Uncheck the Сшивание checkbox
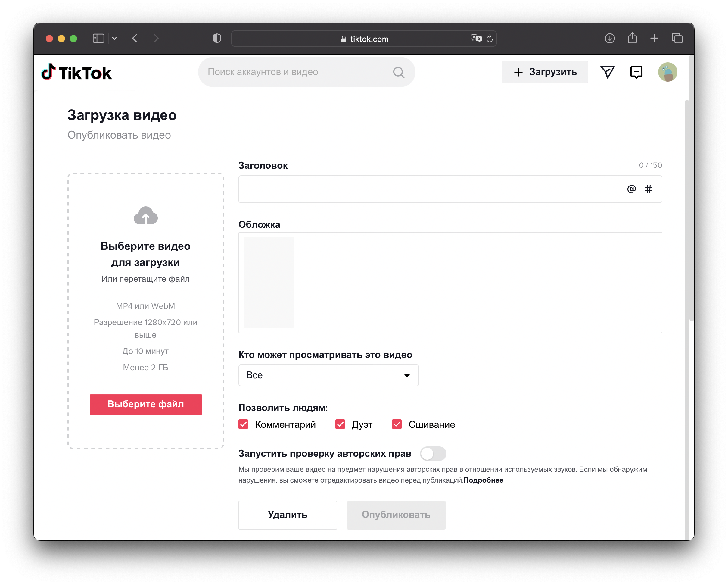The image size is (728, 585). [x=397, y=424]
